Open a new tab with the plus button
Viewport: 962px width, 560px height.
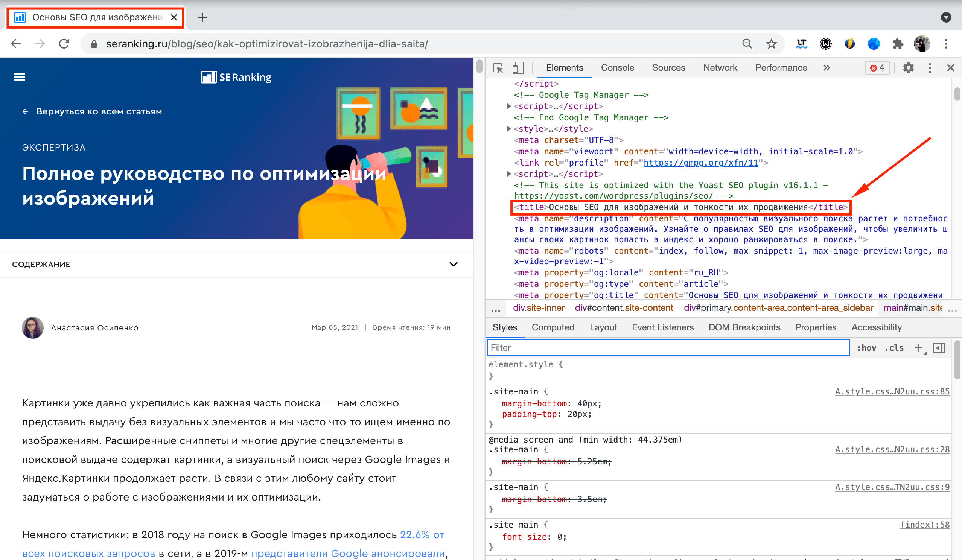[202, 17]
